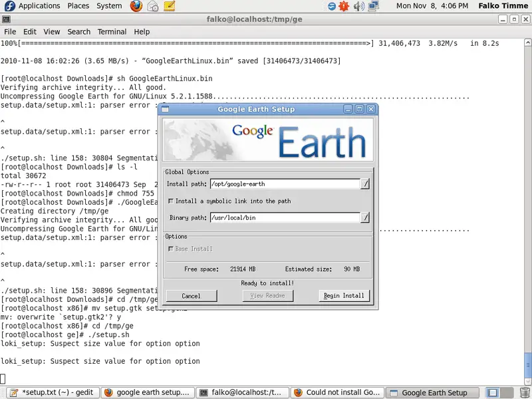Viewport: 532px width, 399px height.
Task: Open the orange alert tray icon
Action: click(344, 6)
